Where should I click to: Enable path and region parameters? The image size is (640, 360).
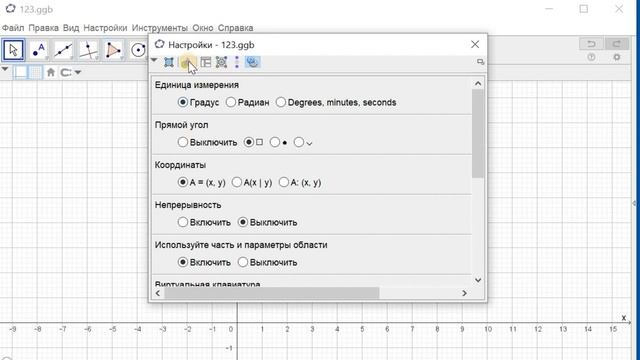204,262
